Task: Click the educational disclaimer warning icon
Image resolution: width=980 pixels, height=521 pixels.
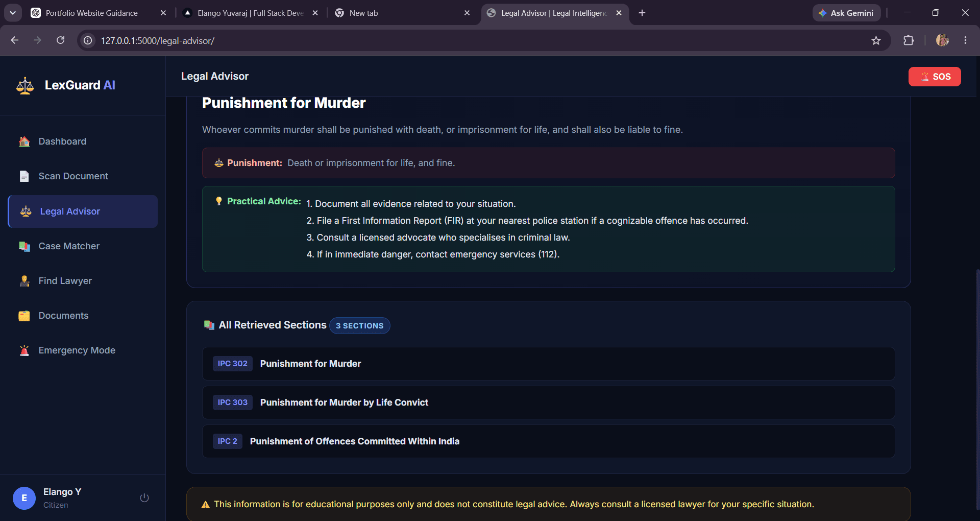Action: (x=206, y=505)
